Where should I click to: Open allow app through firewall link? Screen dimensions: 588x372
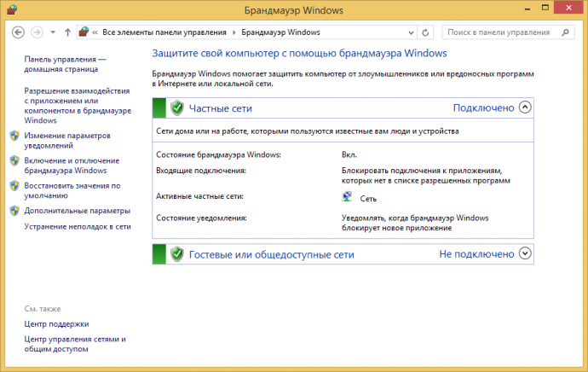78,106
